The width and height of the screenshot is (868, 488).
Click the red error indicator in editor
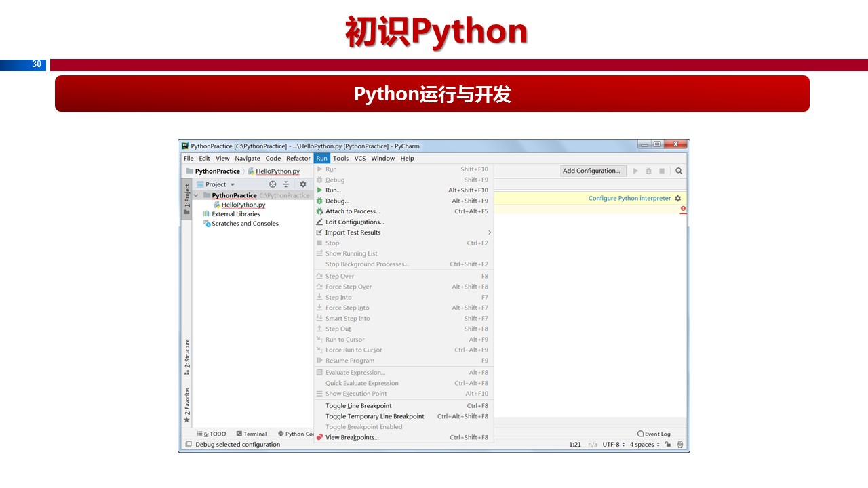(683, 209)
